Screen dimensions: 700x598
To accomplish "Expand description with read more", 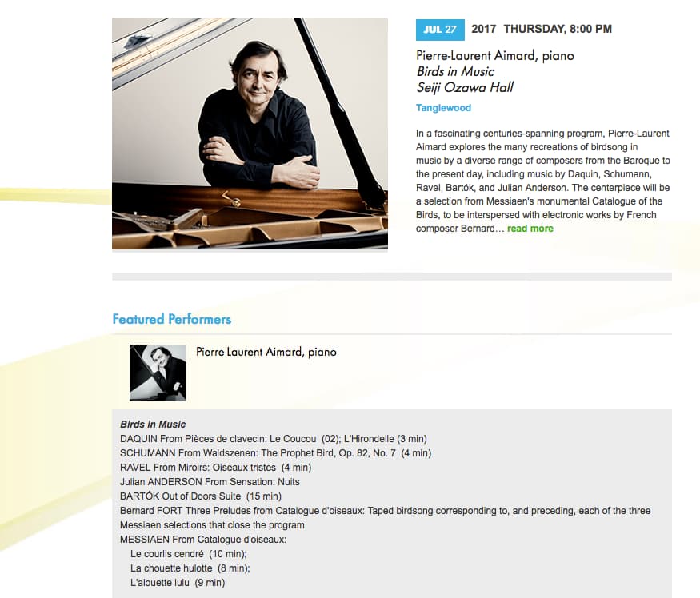I will (530, 229).
